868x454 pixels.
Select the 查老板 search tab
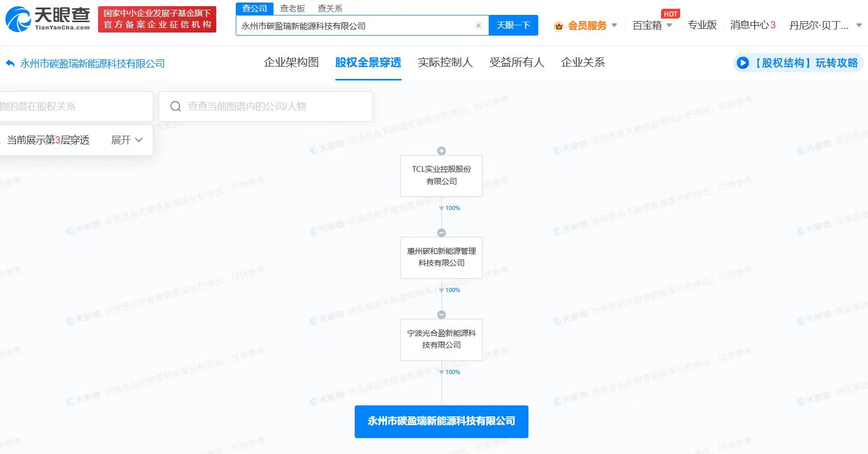click(293, 8)
